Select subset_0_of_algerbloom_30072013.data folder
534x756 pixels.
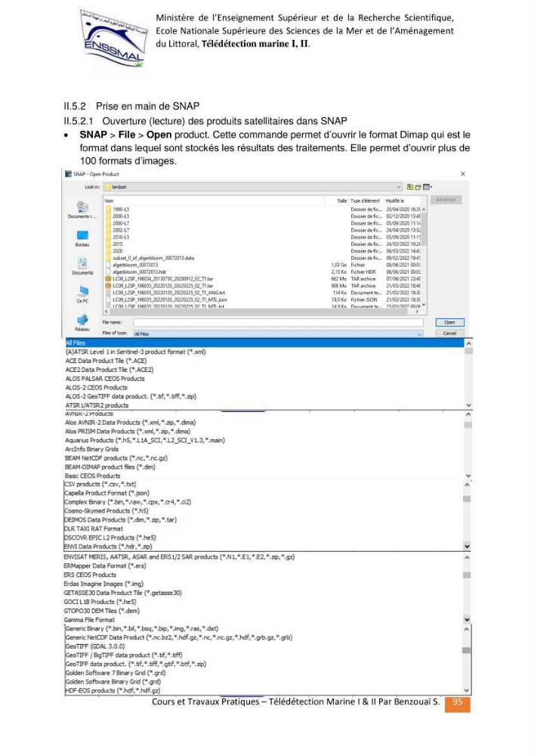(153, 258)
